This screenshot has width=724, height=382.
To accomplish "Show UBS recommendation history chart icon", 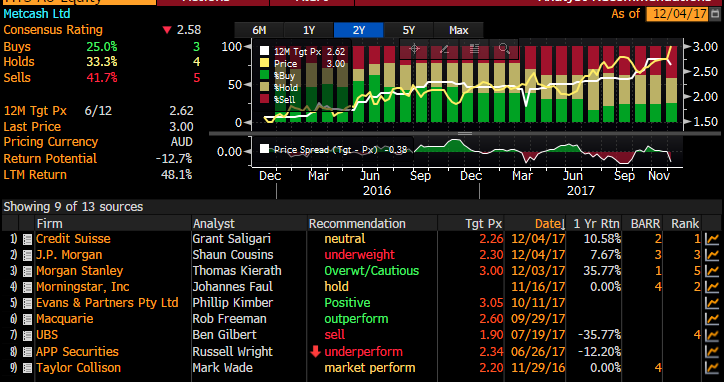I will pos(712,335).
